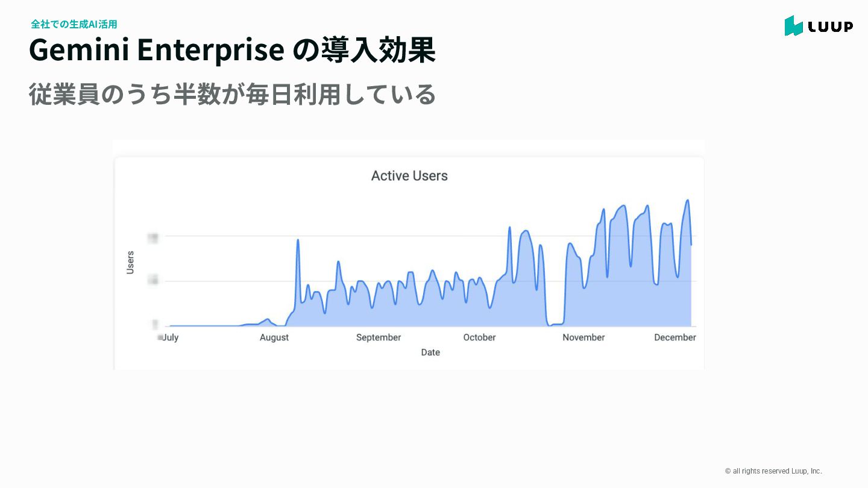The image size is (868, 488).
Task: Click the September axis label
Action: [379, 337]
